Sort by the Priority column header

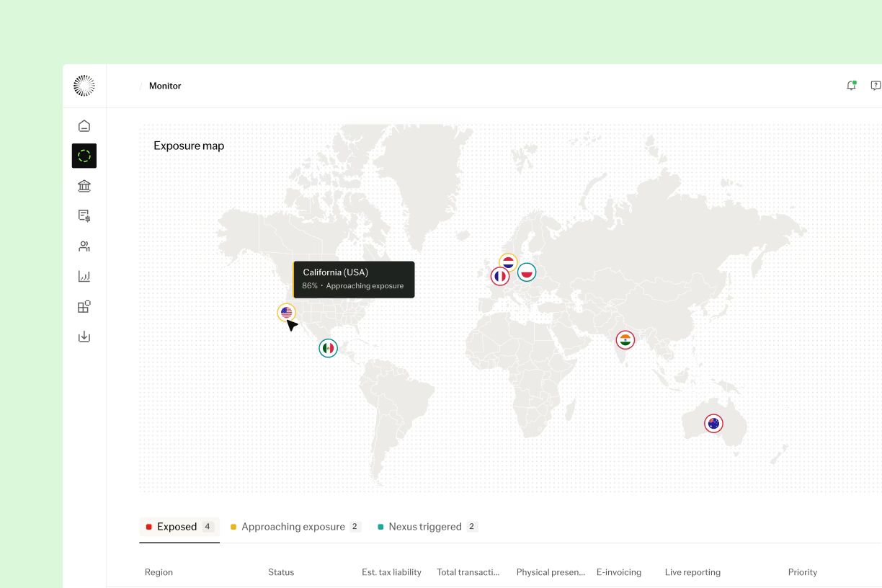tap(803, 572)
